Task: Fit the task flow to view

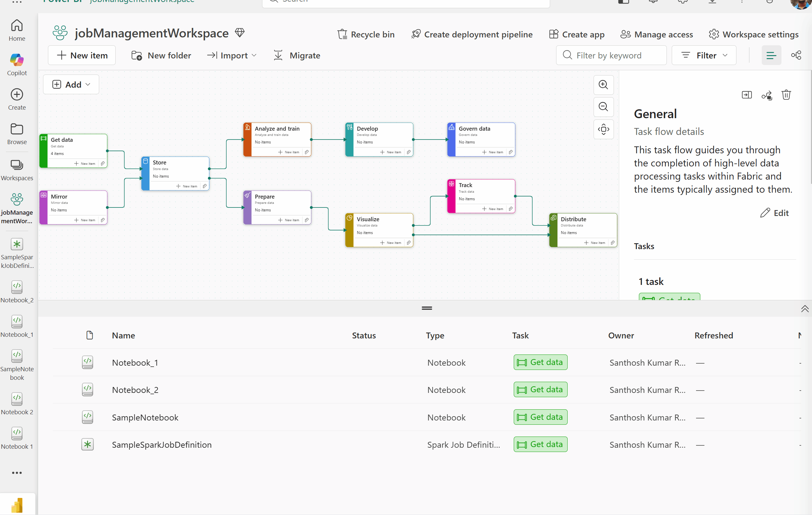Action: tap(603, 129)
